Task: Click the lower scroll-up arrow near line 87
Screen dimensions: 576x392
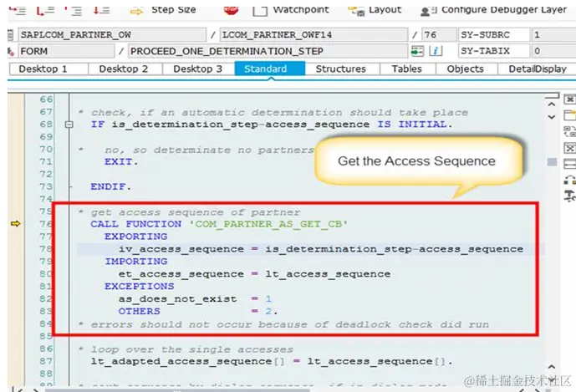Action: 552,367
